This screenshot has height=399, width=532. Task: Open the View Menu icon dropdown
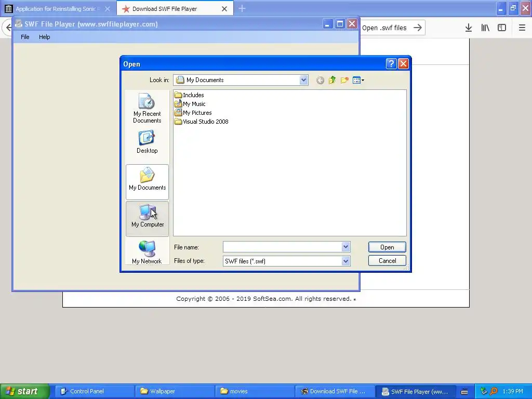(358, 80)
